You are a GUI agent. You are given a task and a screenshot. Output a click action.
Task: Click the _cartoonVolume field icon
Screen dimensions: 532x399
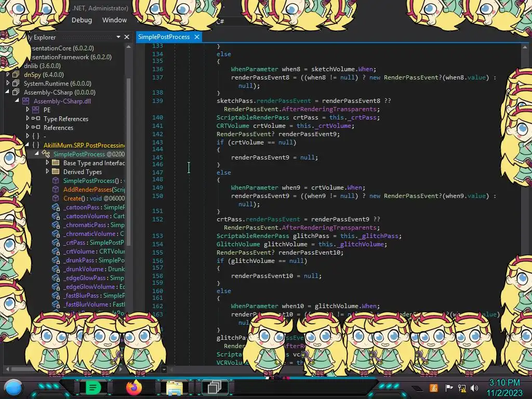point(56,216)
